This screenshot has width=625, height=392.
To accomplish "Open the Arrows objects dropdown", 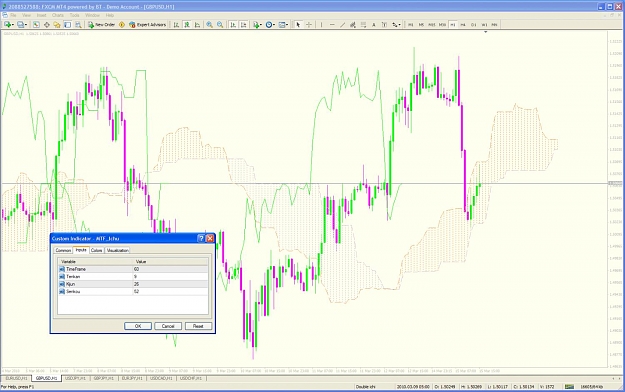I will click(395, 25).
